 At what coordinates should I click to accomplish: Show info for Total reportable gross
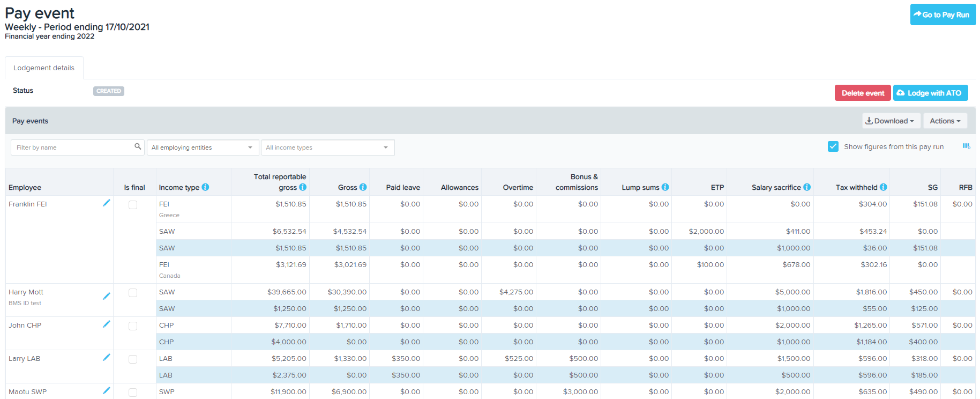(x=303, y=187)
